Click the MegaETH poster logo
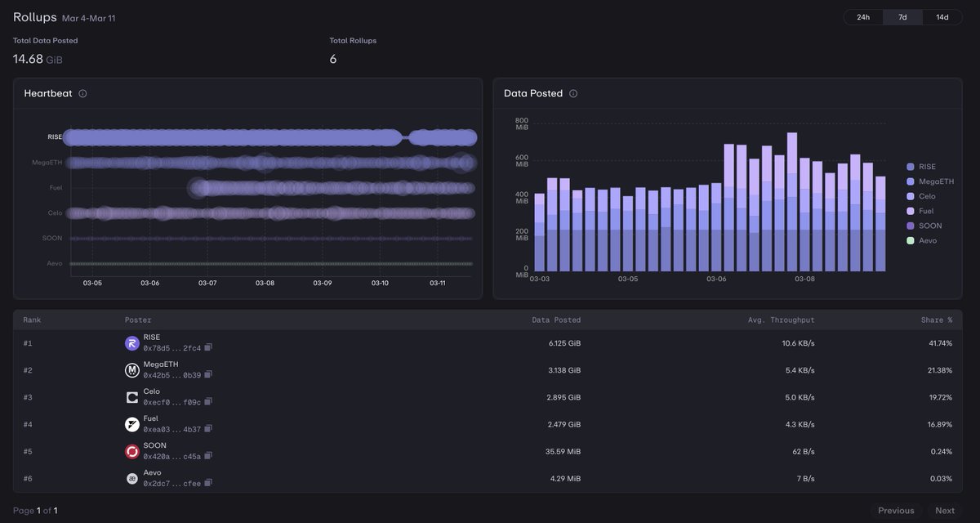This screenshot has width=980, height=523. pyautogui.click(x=131, y=370)
